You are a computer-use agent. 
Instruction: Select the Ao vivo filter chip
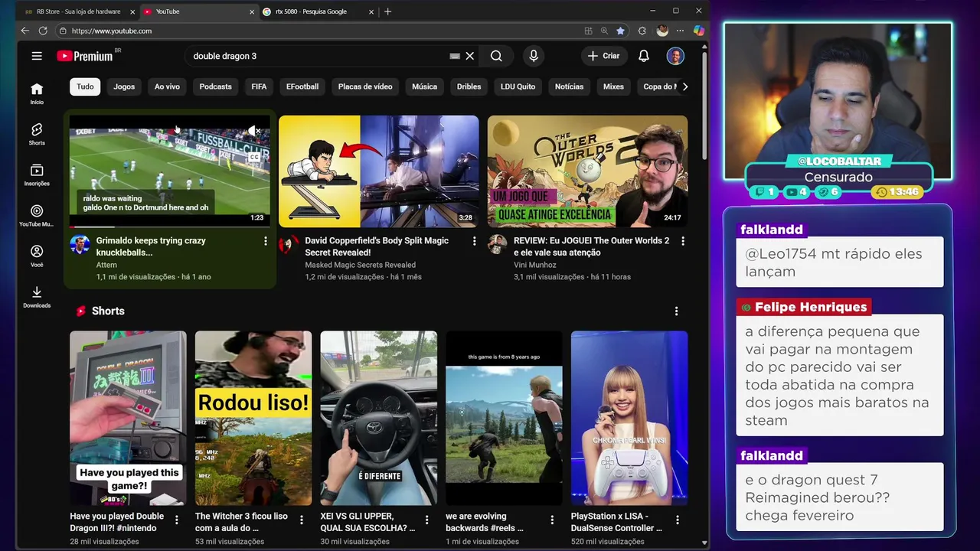point(167,86)
